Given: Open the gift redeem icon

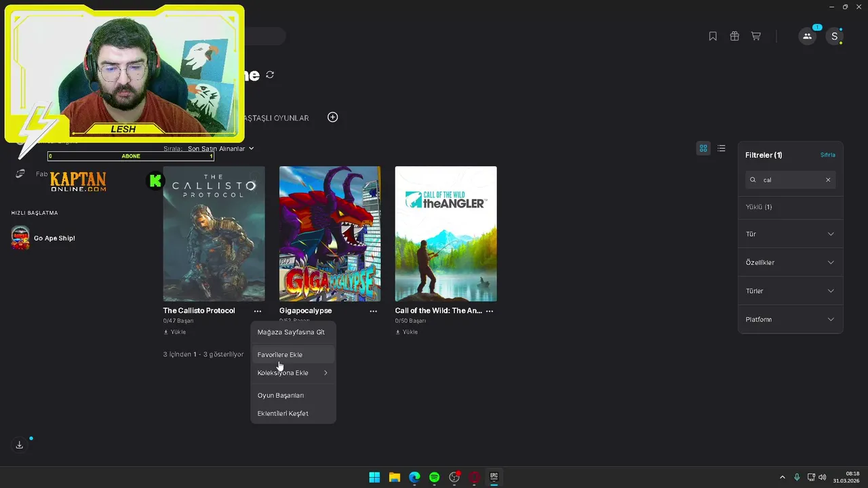Looking at the screenshot, I should click(734, 37).
